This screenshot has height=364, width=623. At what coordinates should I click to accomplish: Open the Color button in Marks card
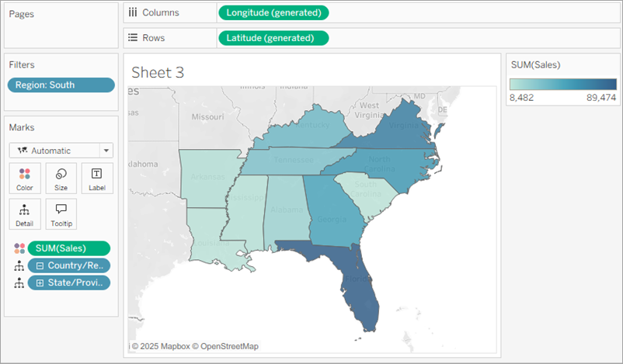point(24,178)
